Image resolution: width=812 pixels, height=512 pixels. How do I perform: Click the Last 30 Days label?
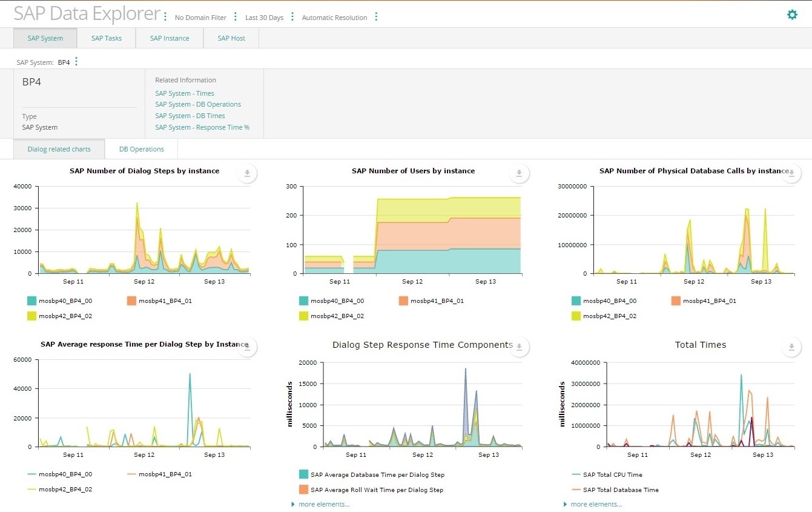pyautogui.click(x=264, y=18)
